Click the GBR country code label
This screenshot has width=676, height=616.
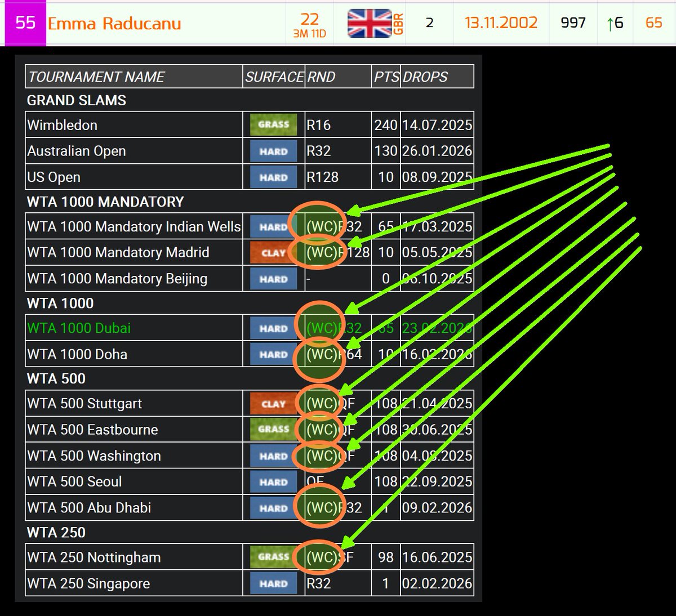pos(398,23)
